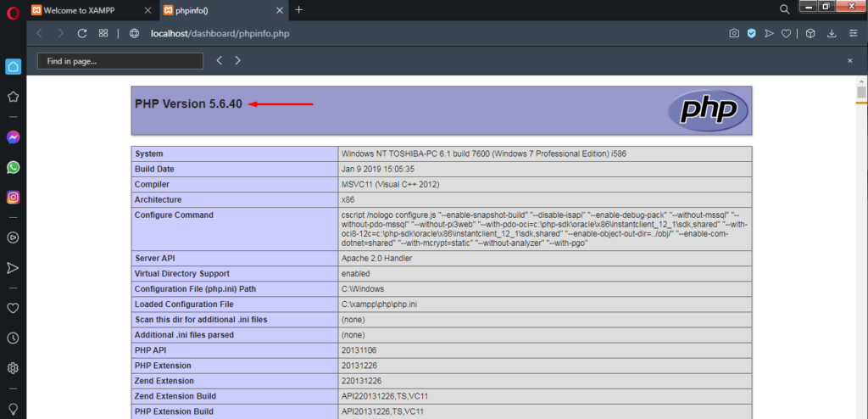
Task: Click the PHP logo image
Action: tap(708, 110)
